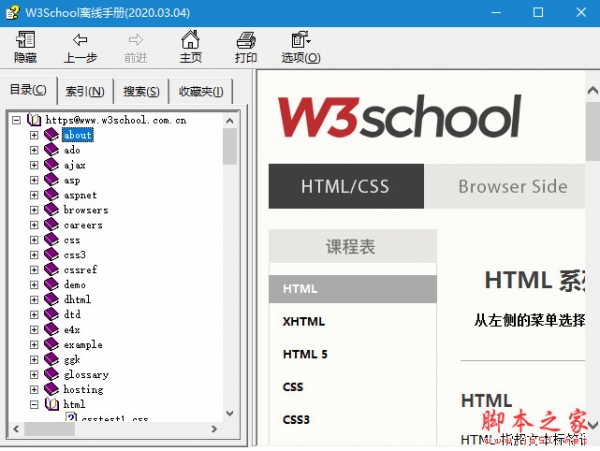Viewport: 600px width, 451px height.
Task: Click the purple book icon beside ajax
Action: coord(51,164)
